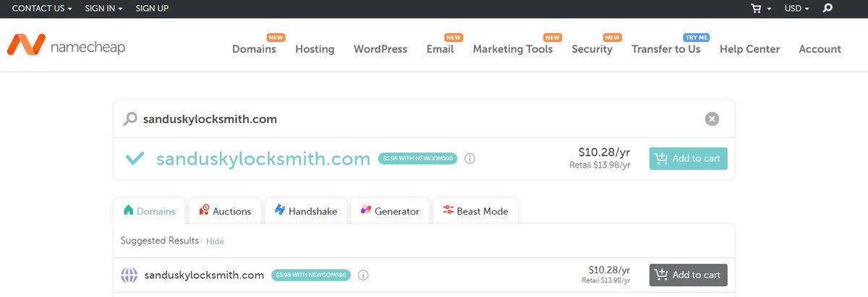Screen dimensions: 868x297
Task: Open the Marketing Tools menu
Action: point(513,49)
